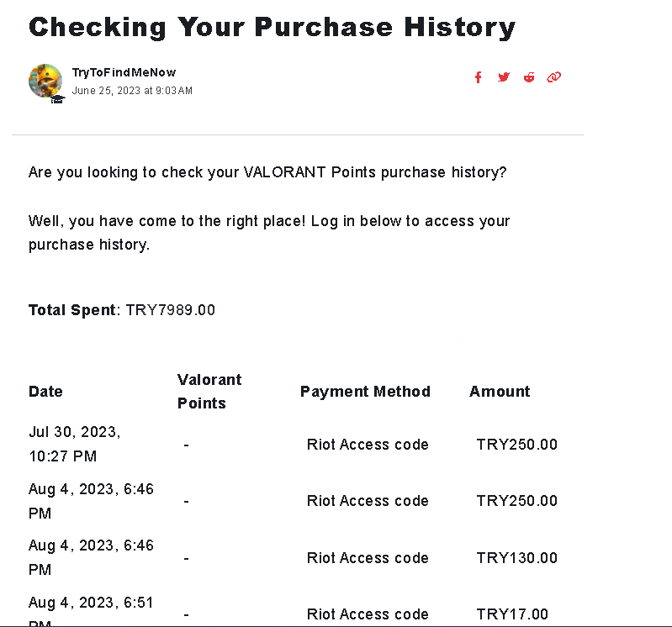Click the Amount column header
This screenshot has height=627, width=672.
500,392
